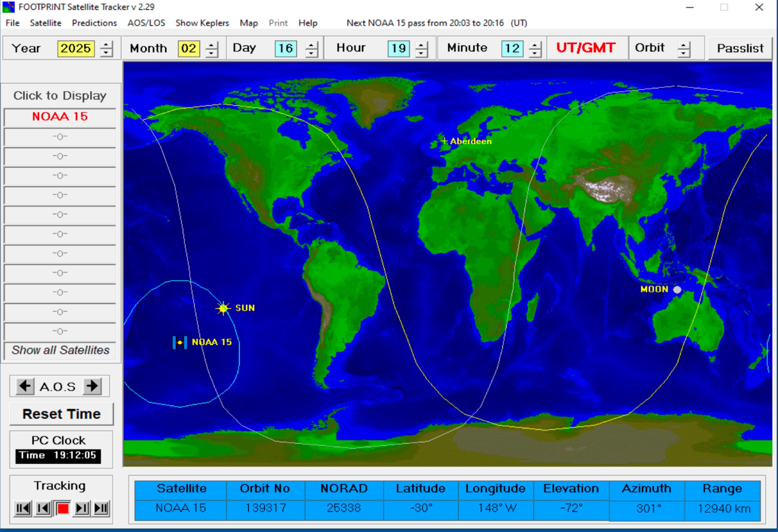The image size is (778, 532).
Task: Open the Help menu
Action: [308, 23]
